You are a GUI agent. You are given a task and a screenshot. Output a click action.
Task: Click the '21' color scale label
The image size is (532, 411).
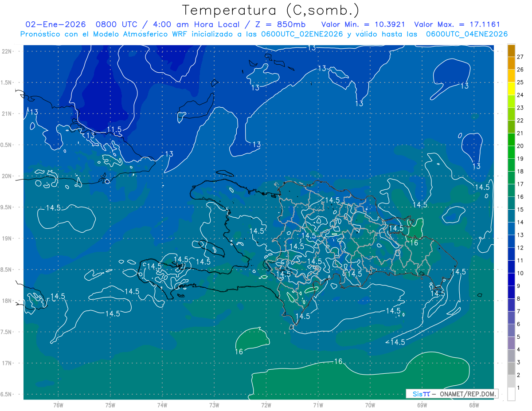tap(520, 133)
